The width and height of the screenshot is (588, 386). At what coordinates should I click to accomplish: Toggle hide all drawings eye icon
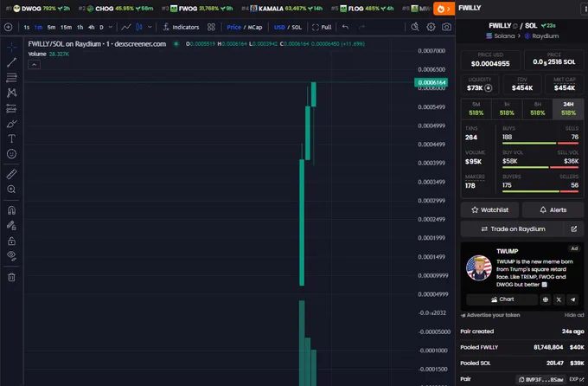[11, 256]
